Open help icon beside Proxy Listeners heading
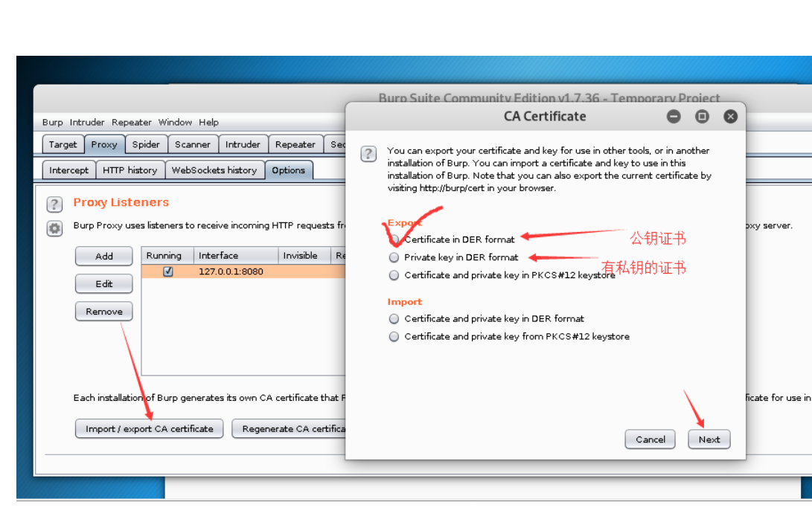This screenshot has height=528, width=812. point(54,205)
